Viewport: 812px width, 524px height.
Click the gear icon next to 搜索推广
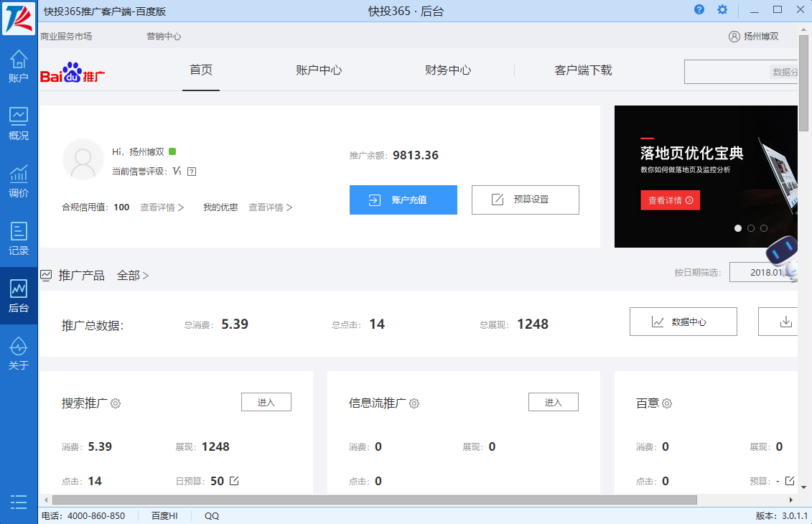(x=116, y=403)
